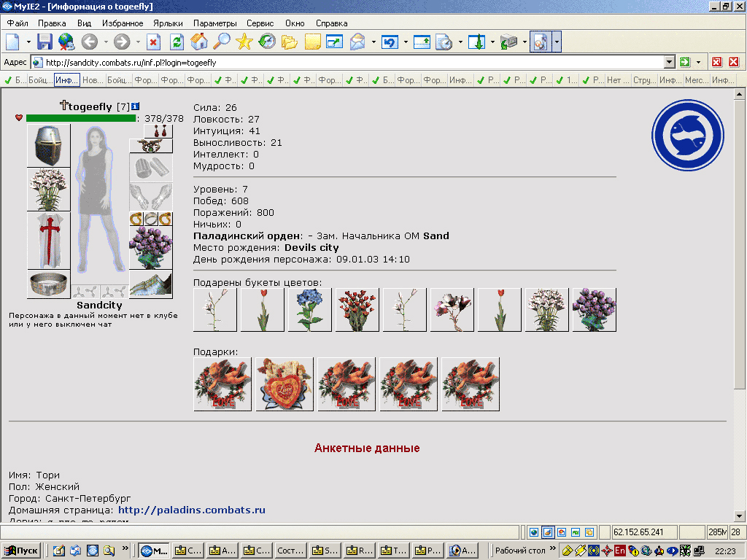
Task: Expand the mail icon dropdown arrow
Action: pos(373,42)
